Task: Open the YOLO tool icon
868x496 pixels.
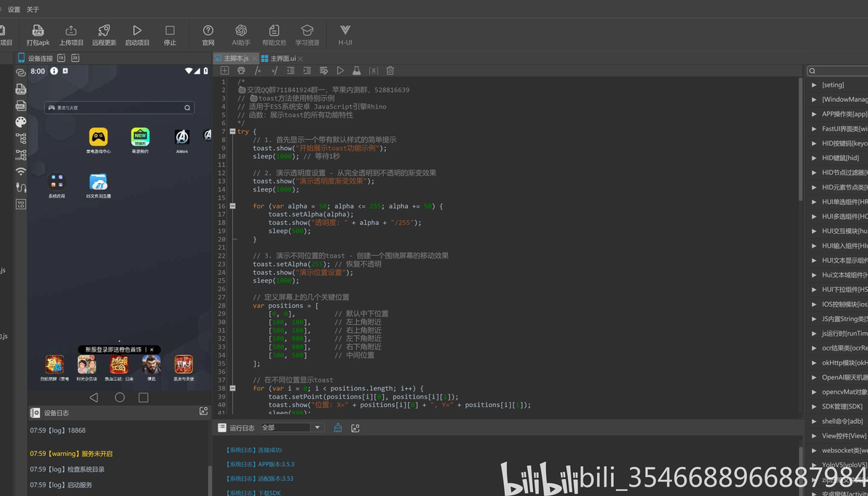Action: tap(21, 204)
